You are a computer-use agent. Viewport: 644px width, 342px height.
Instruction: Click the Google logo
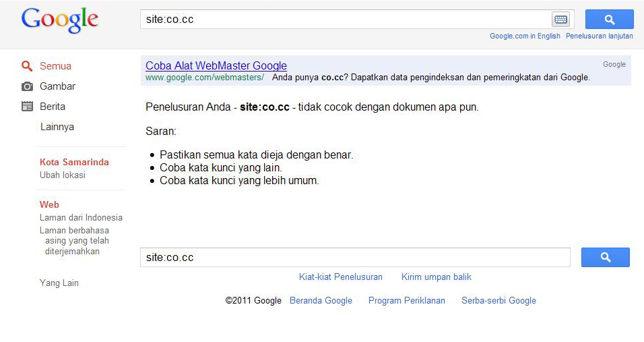(59, 20)
